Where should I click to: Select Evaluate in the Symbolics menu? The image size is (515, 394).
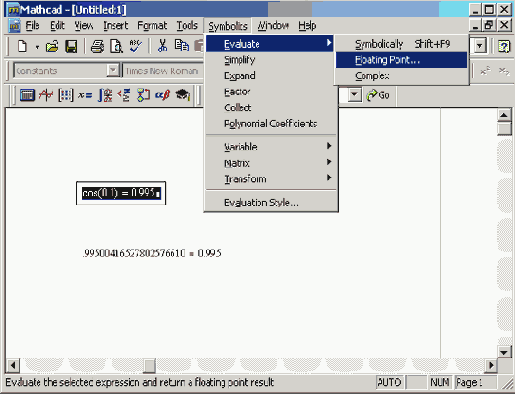coord(270,44)
